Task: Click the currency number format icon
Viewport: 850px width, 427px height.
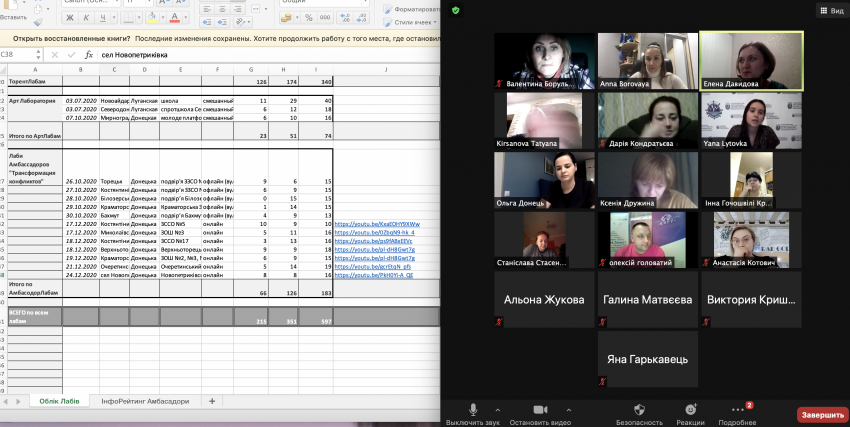Action: [x=286, y=18]
